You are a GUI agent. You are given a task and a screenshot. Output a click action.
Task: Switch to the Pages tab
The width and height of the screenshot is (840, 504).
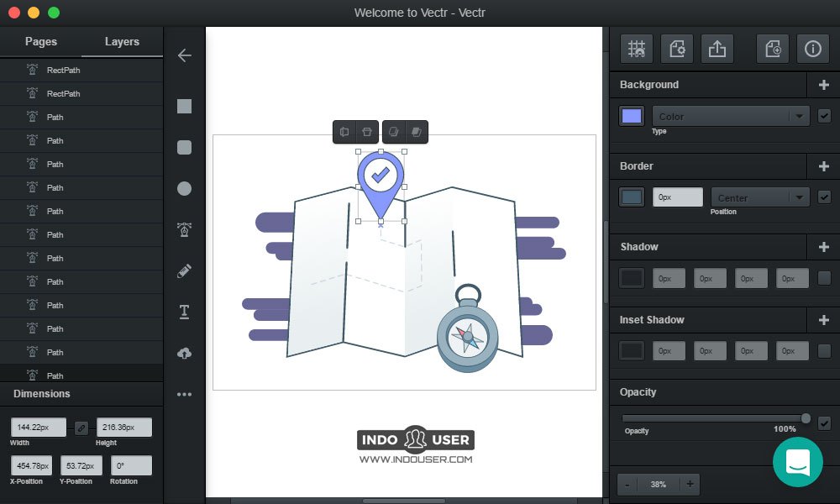(40, 41)
